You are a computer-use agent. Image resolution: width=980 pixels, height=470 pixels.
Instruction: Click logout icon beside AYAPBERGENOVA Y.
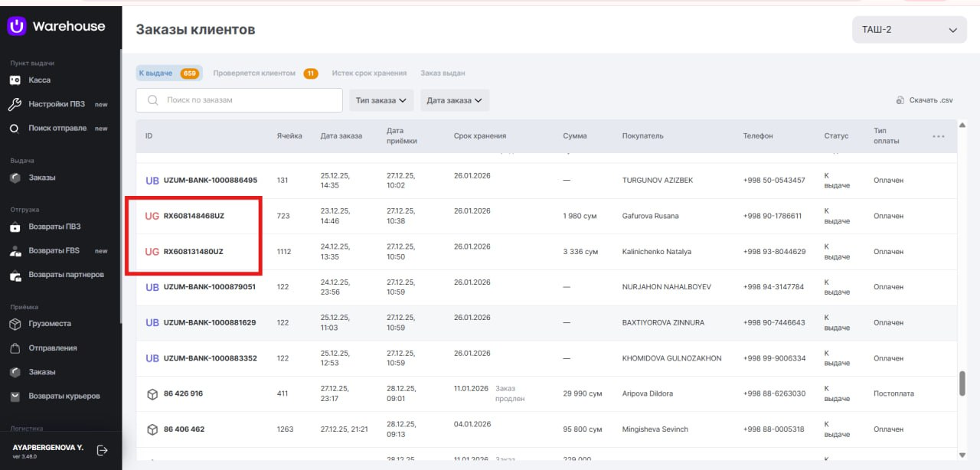[x=103, y=451]
